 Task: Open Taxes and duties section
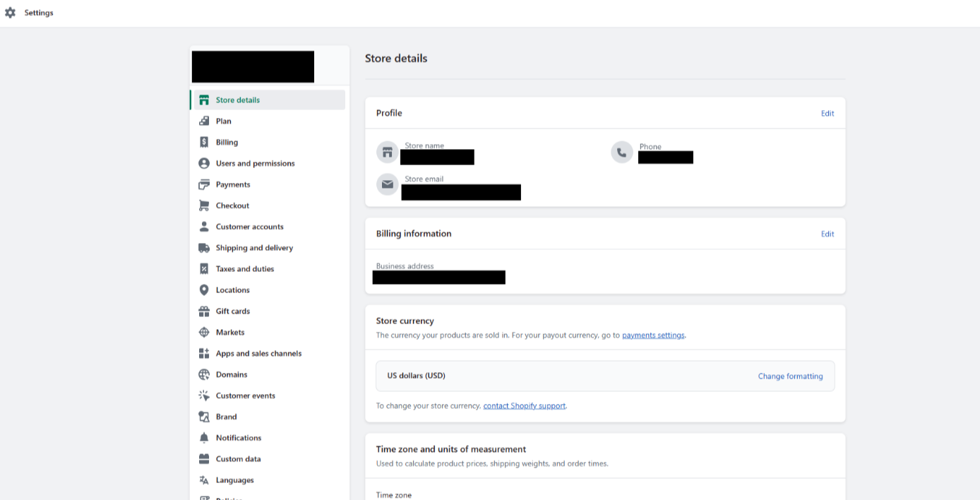click(244, 269)
